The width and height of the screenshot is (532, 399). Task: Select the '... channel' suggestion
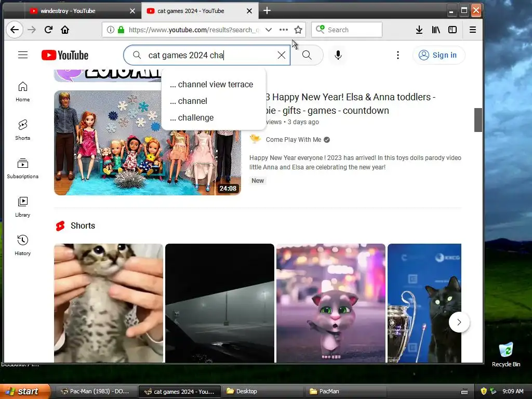(x=214, y=101)
